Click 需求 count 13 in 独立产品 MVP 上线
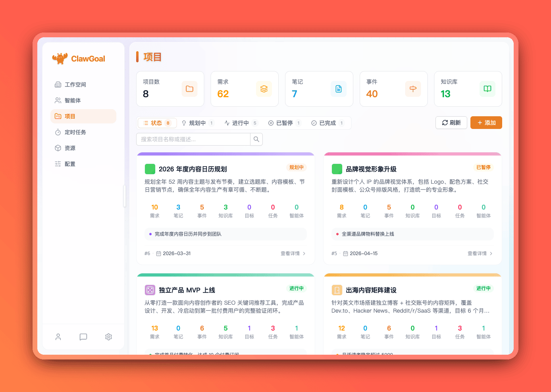551x392 pixels. tap(155, 328)
